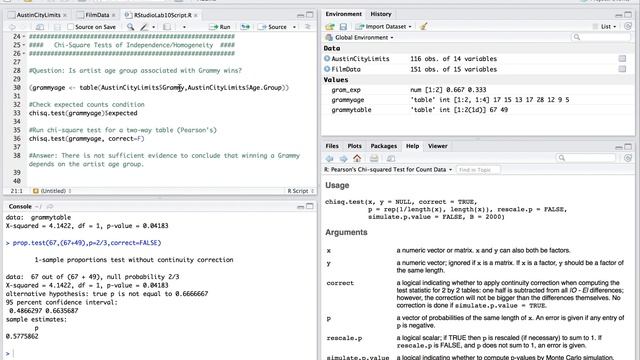This screenshot has height=360, width=640.
Task: Switch to the History tab
Action: click(x=381, y=14)
